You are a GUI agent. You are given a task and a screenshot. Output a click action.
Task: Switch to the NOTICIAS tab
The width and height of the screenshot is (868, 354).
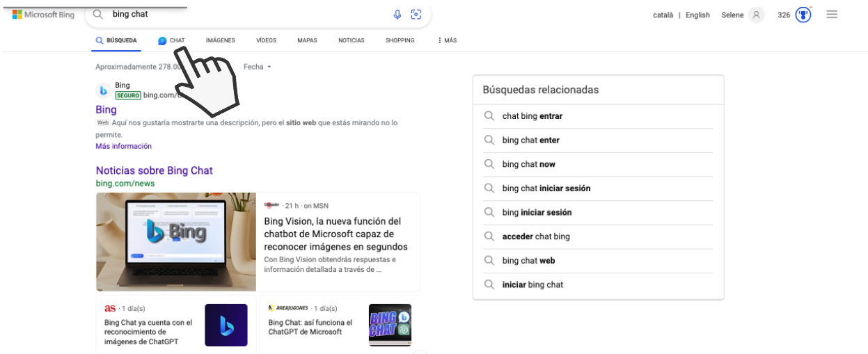point(352,40)
